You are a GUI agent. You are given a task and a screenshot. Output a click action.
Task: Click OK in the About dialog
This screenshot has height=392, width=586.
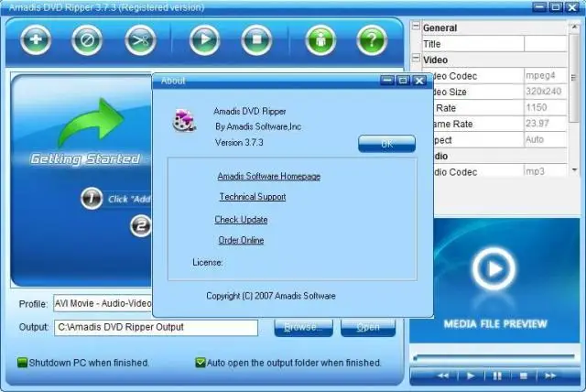point(386,144)
